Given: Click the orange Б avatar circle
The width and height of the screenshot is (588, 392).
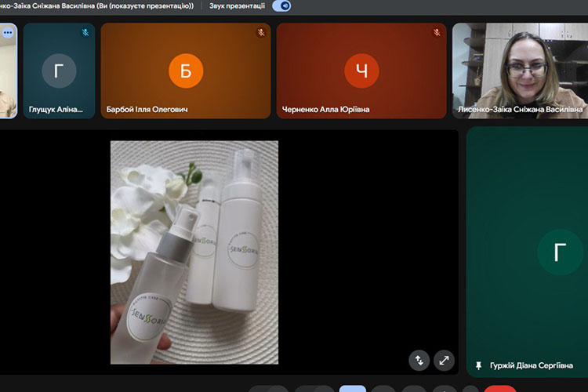Looking at the screenshot, I should 186,72.
